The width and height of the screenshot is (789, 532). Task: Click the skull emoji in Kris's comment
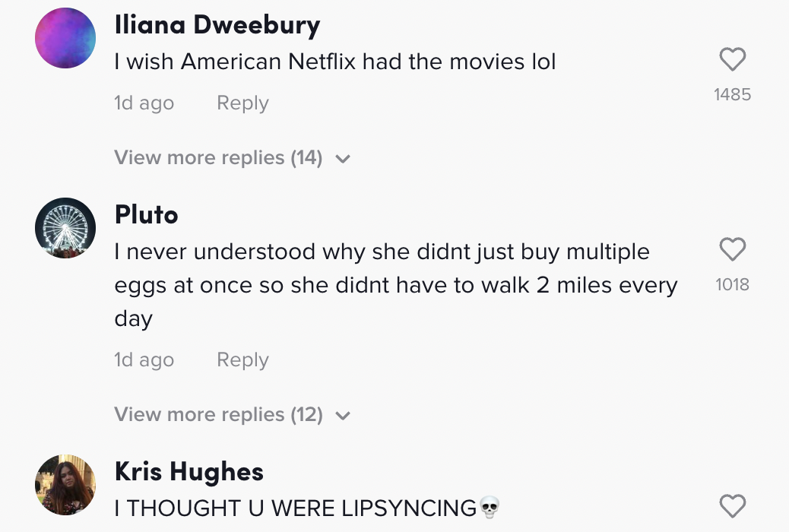[x=490, y=507]
